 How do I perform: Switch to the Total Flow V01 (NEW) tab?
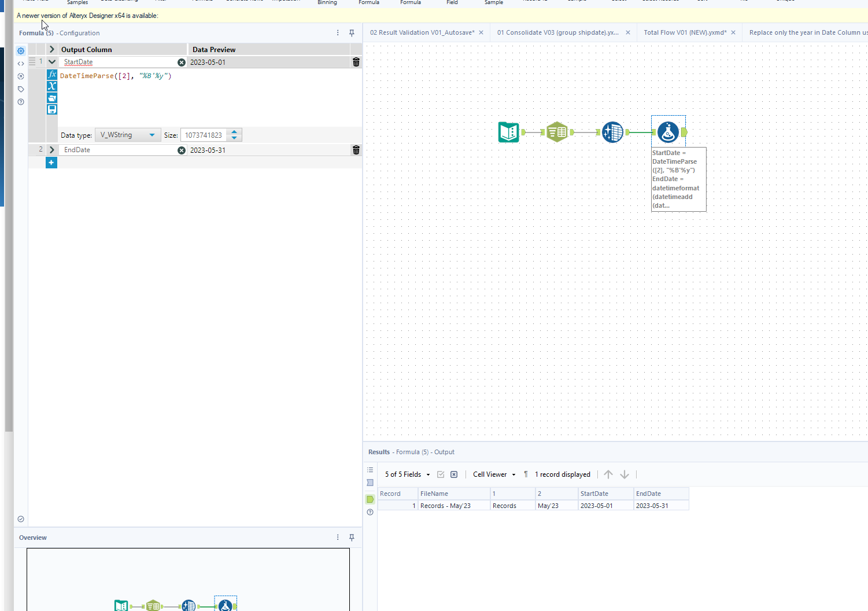pos(685,32)
